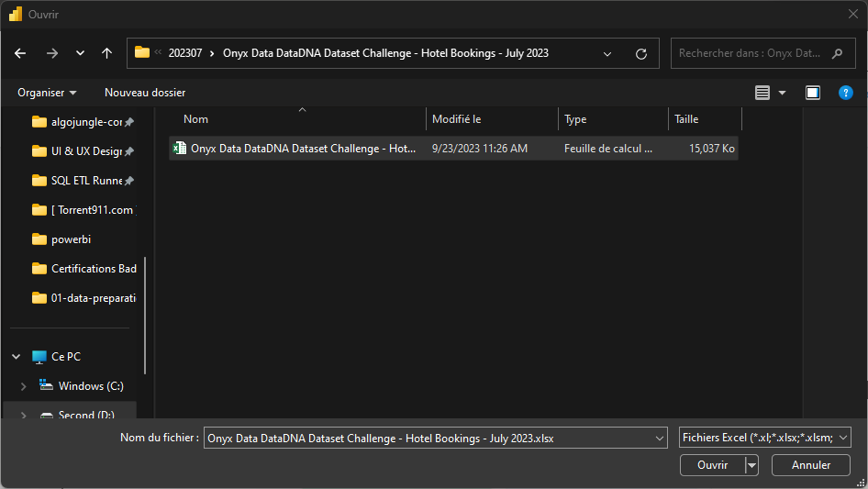Screen dimensions: 868x489
Task: Close the Ouvrir dialog
Action: (x=853, y=14)
